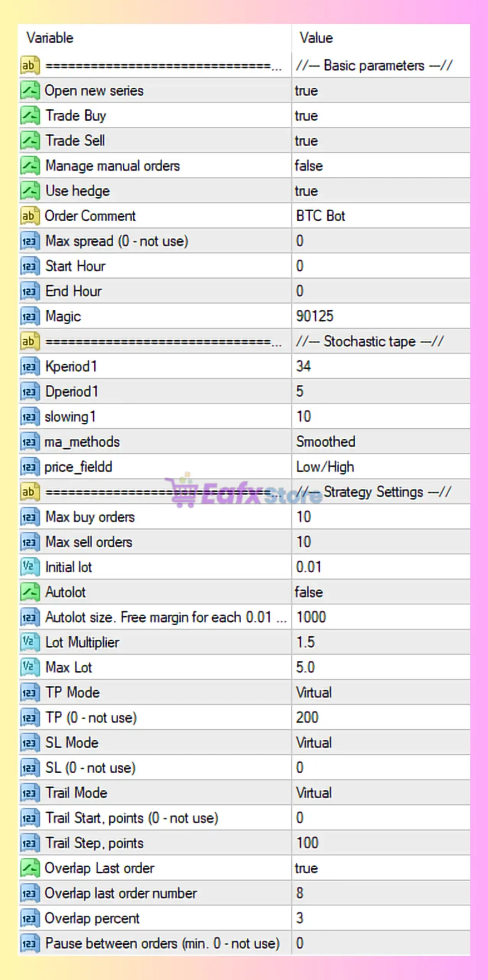
Task: Select the Strategy Settings section value
Action: pyautogui.click(x=374, y=492)
